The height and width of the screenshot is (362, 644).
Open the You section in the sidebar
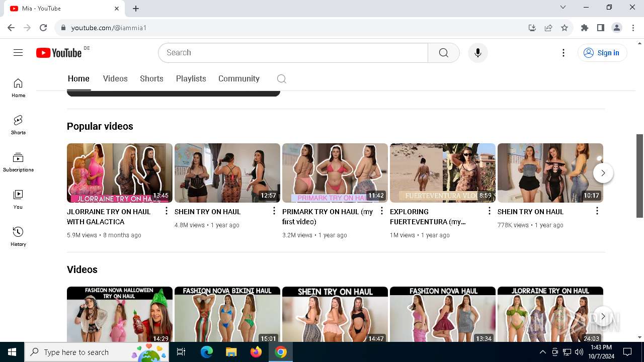pos(18,199)
